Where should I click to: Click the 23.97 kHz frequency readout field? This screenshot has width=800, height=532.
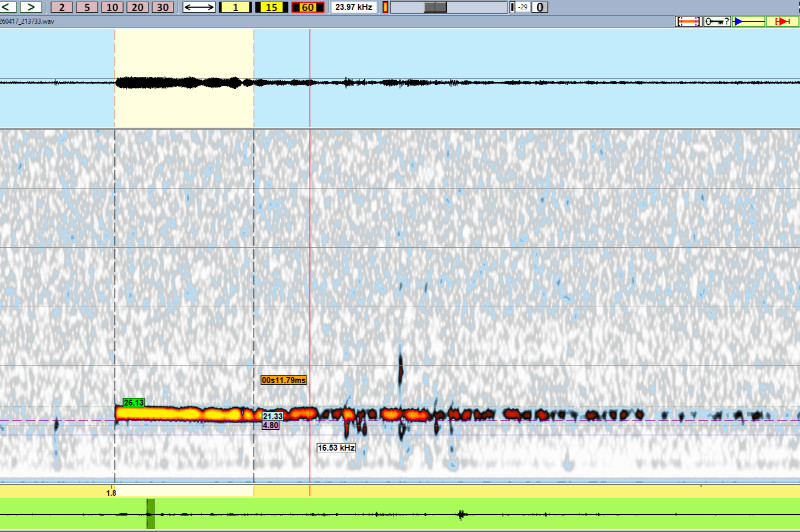click(x=351, y=7)
